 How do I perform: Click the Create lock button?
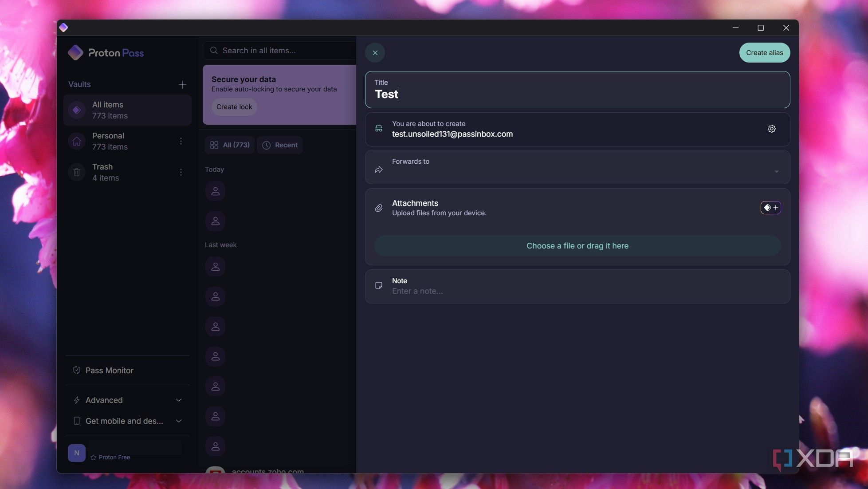pos(234,107)
